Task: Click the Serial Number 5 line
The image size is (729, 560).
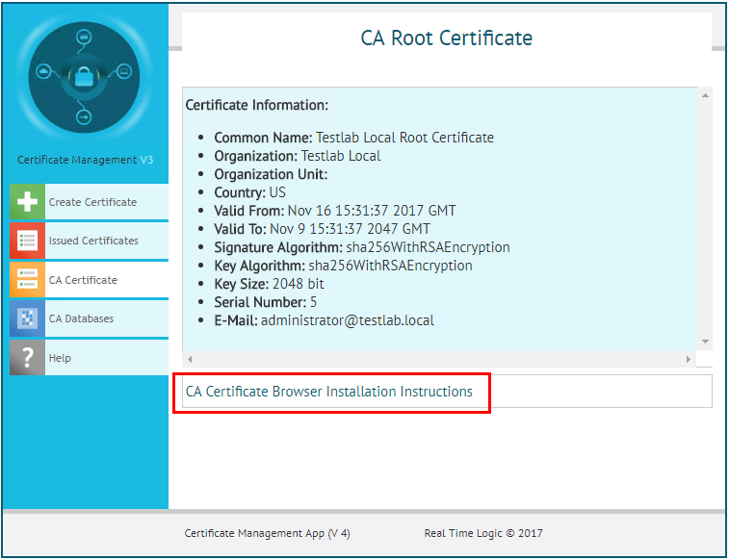Action: tap(265, 302)
